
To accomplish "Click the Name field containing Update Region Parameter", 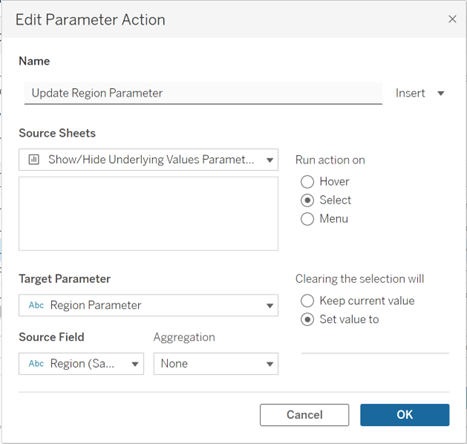I will click(203, 93).
